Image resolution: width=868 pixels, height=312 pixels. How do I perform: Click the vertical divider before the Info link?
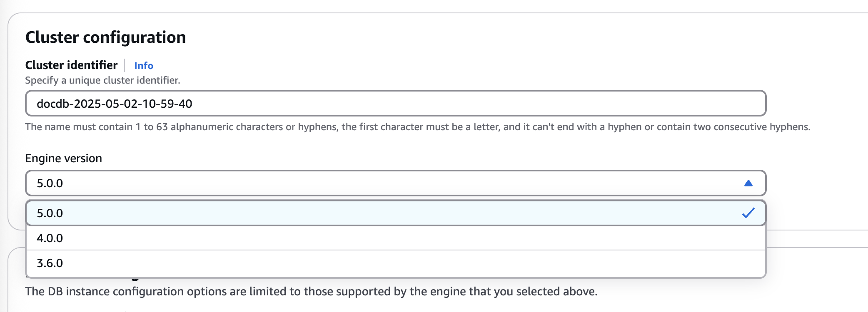pos(125,65)
